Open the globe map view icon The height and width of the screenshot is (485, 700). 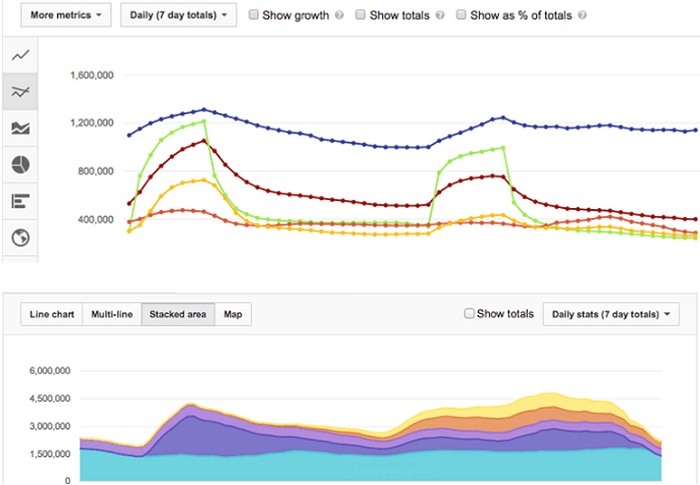20,238
